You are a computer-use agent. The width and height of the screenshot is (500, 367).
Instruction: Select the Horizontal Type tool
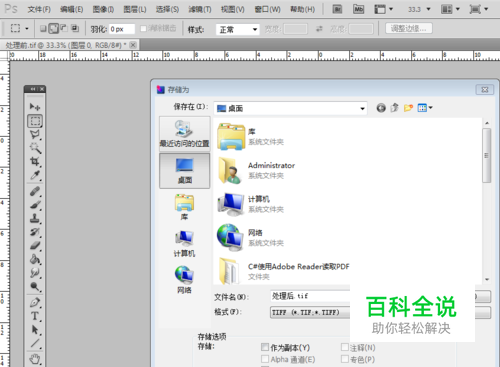tap(35, 316)
